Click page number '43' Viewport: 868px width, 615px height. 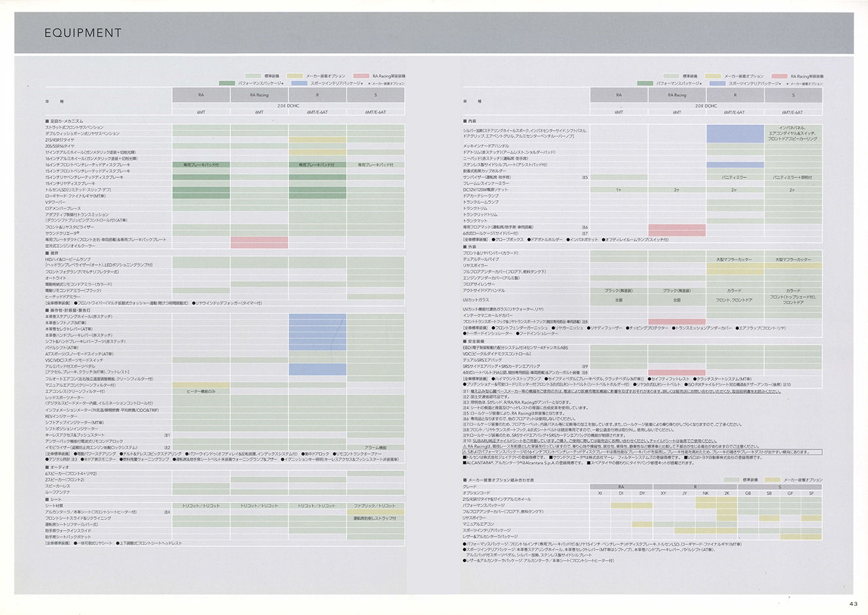[853, 603]
